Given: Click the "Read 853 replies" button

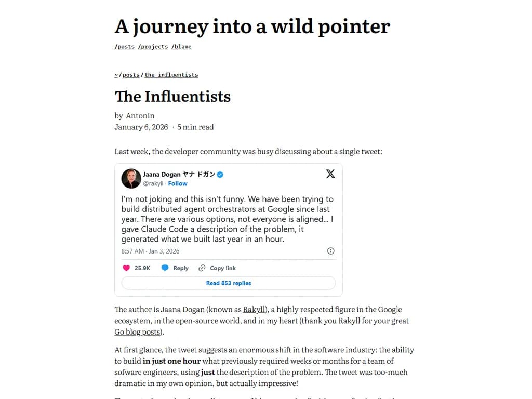Looking at the screenshot, I should 229,283.
